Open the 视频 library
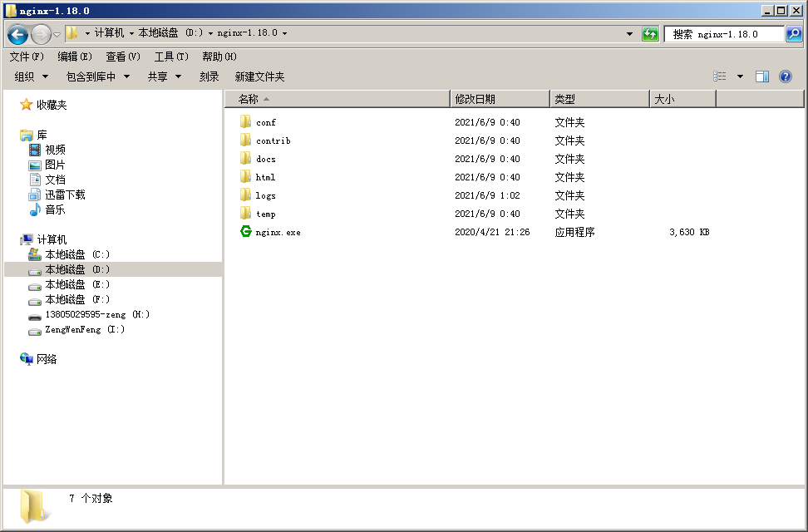This screenshot has height=532, width=808. coord(55,150)
